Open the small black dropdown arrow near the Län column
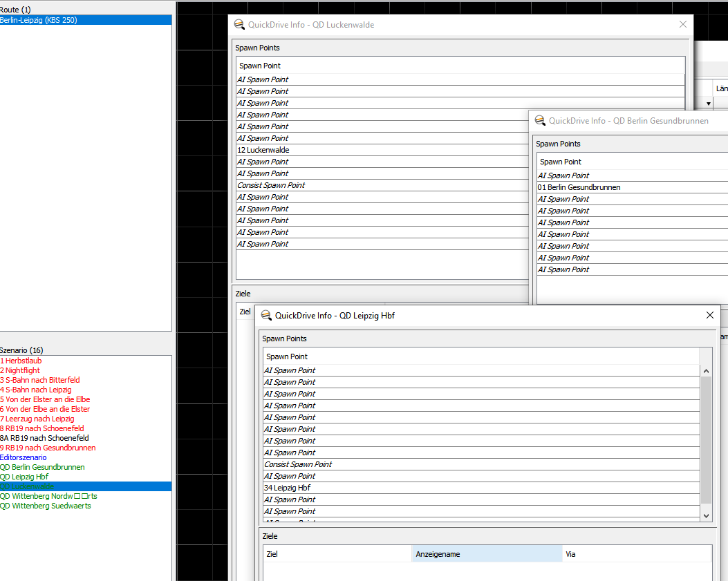This screenshot has height=581, width=728. 709,104
